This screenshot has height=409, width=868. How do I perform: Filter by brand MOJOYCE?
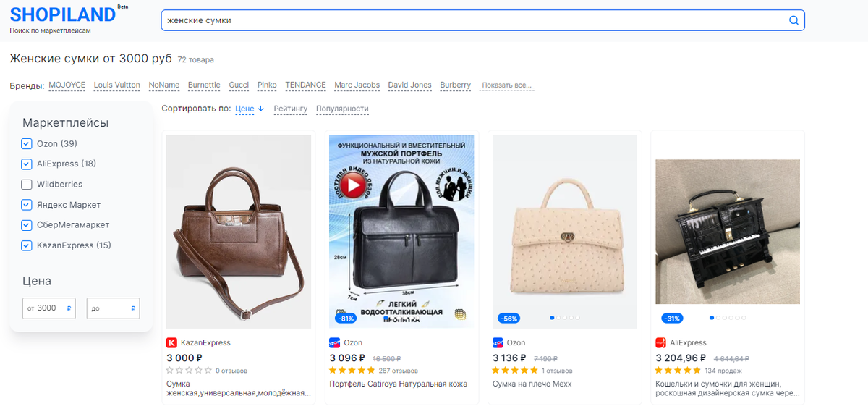click(67, 85)
